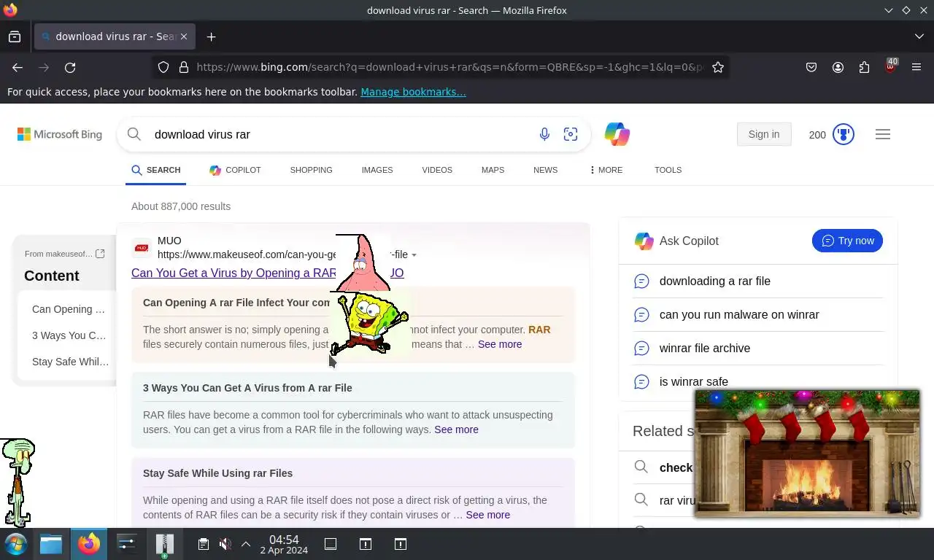Go back to the previous page
The height and width of the screenshot is (560, 934).
(18, 67)
